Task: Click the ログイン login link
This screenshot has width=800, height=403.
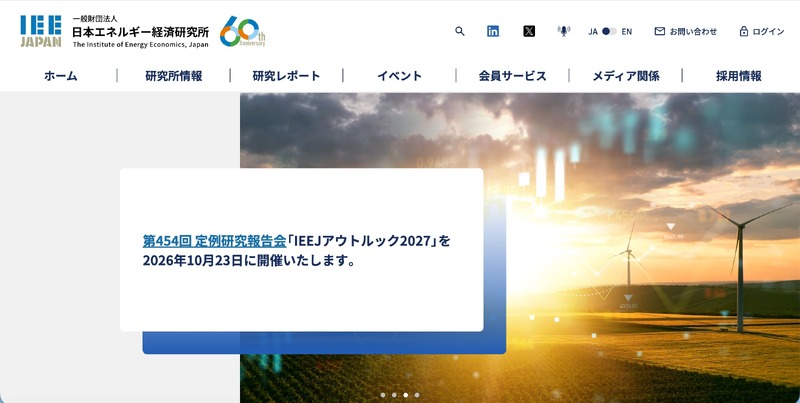Action: pos(762,31)
